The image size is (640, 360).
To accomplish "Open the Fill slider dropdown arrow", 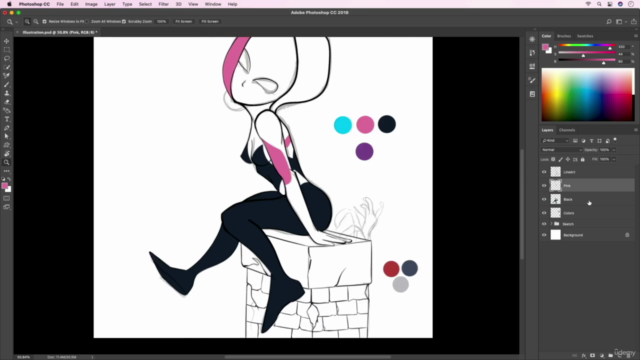I will click(613, 159).
